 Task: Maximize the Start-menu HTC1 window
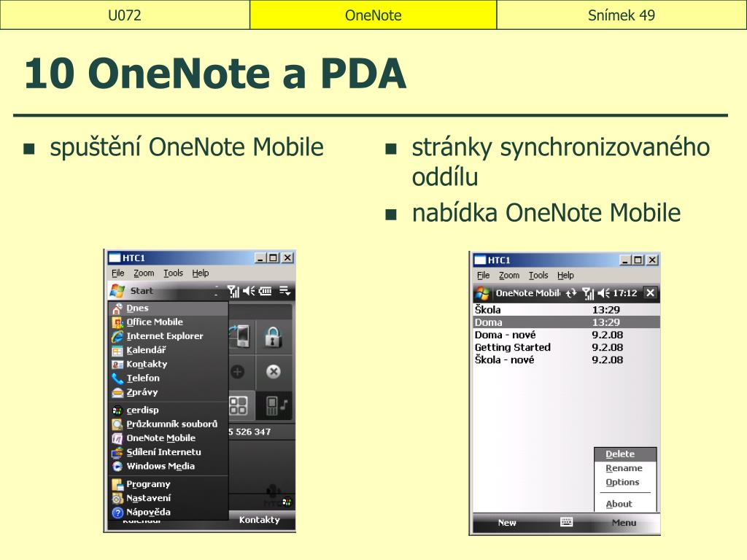click(273, 257)
